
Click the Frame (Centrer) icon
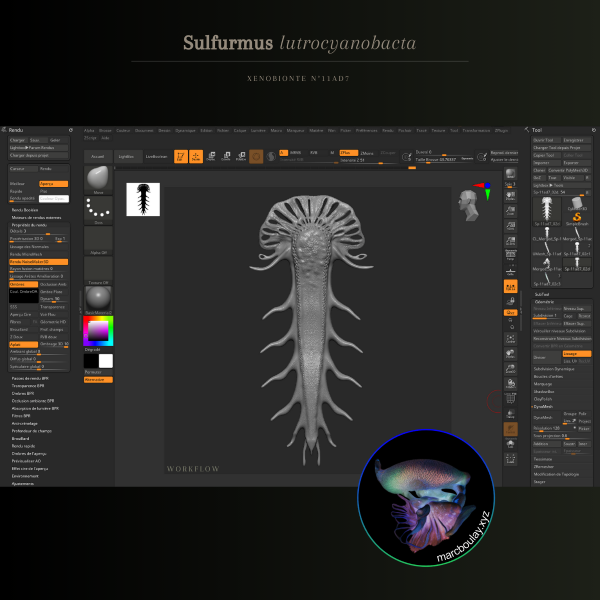pyautogui.click(x=510, y=339)
